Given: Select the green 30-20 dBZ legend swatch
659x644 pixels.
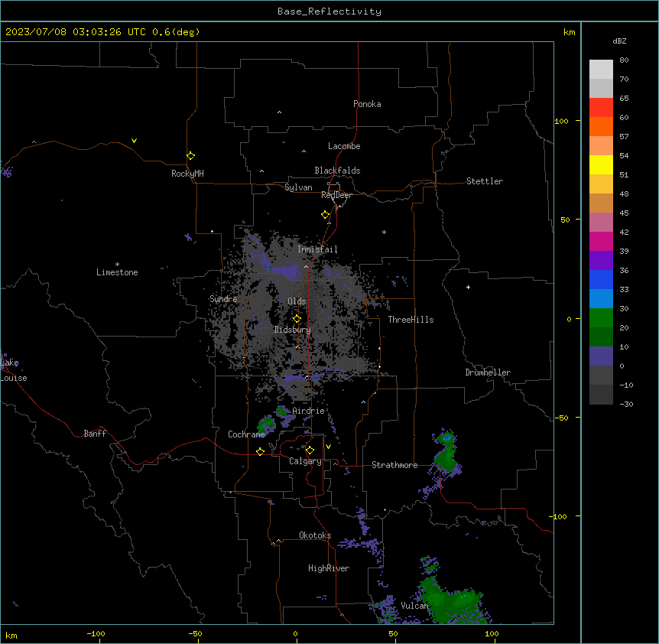Looking at the screenshot, I should click(x=601, y=318).
